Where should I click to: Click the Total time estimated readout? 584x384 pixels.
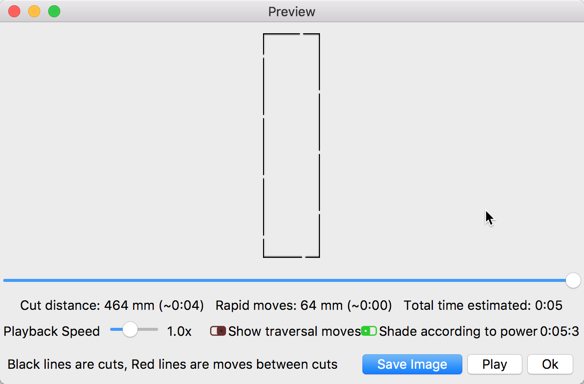(483, 305)
